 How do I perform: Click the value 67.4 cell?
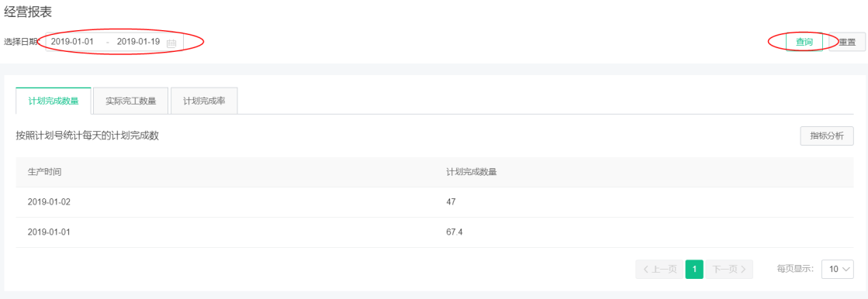(455, 232)
